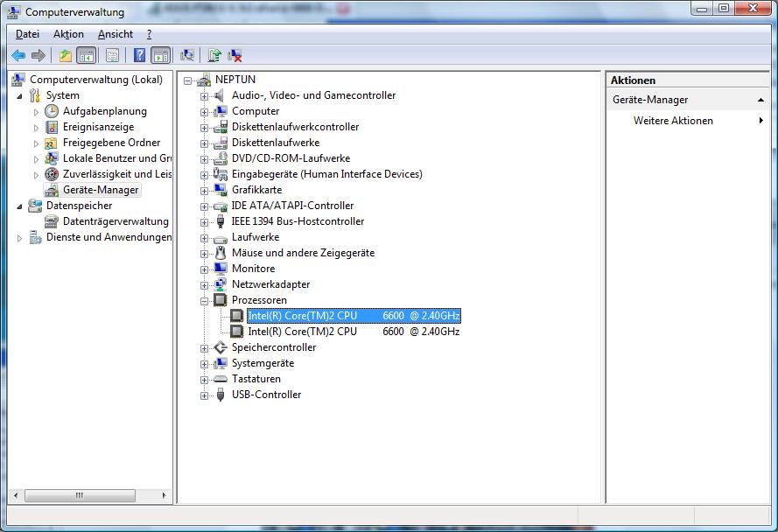The height and width of the screenshot is (532, 778).
Task: Open the Datei menu
Action: [x=27, y=34]
